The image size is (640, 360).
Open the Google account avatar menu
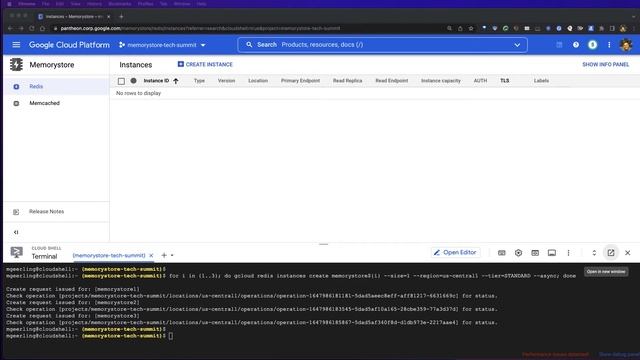(x=626, y=45)
